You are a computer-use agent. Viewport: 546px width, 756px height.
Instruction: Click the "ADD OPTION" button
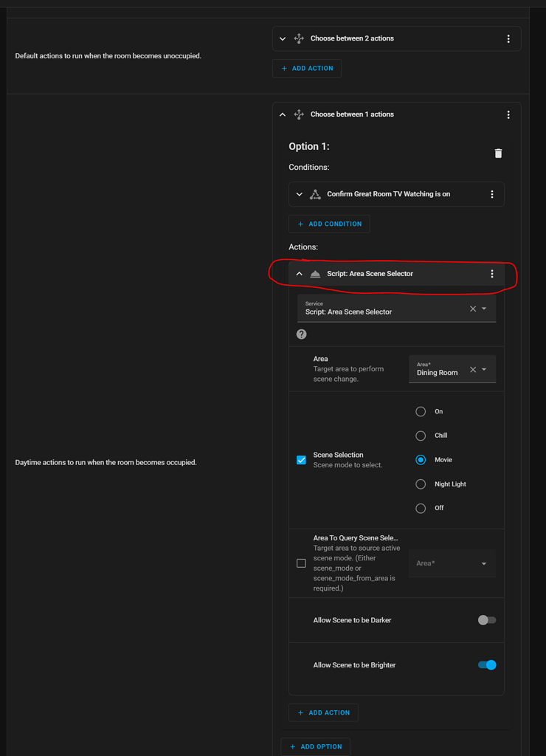tap(315, 746)
